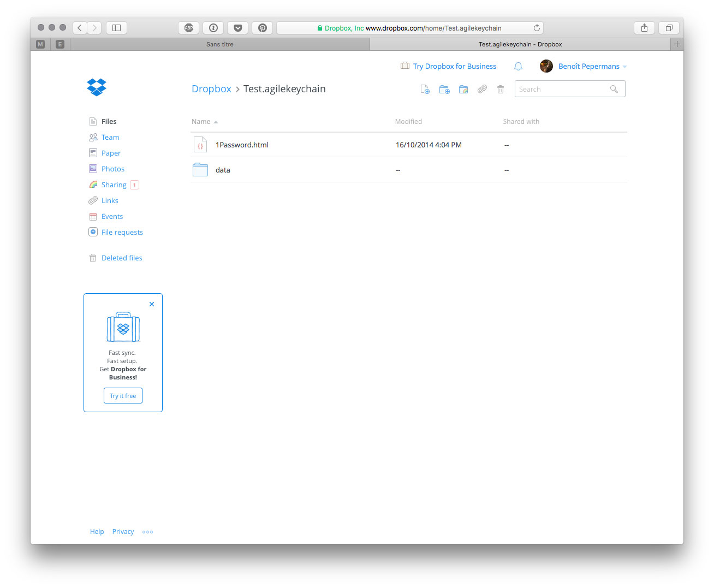Click the pinned E tab
Viewport: 714px width, 588px height.
[x=60, y=44]
